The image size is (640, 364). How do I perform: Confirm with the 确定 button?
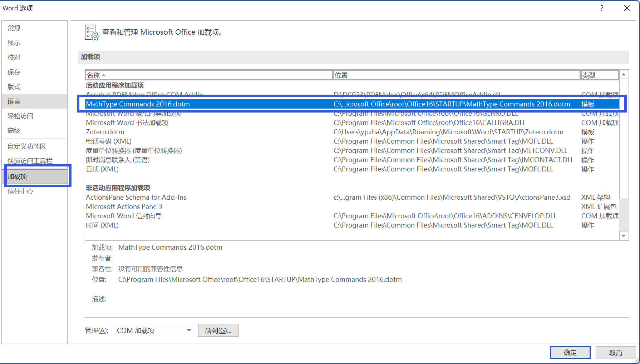(x=570, y=353)
